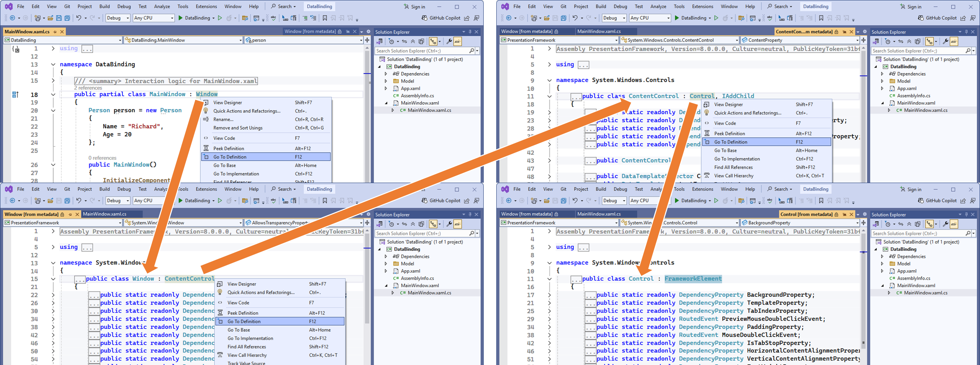Toggle Auto Hide pin on bottom-left Solution Explorer
The width and height of the screenshot is (980, 365).
(470, 215)
